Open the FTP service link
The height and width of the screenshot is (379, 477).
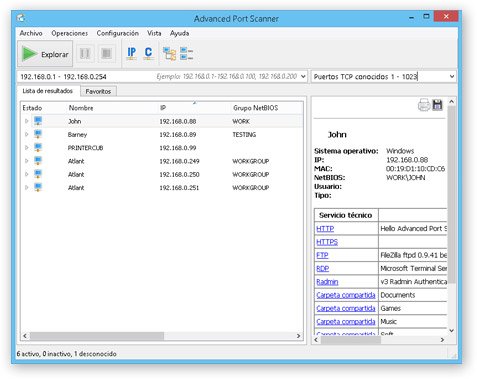(x=322, y=255)
